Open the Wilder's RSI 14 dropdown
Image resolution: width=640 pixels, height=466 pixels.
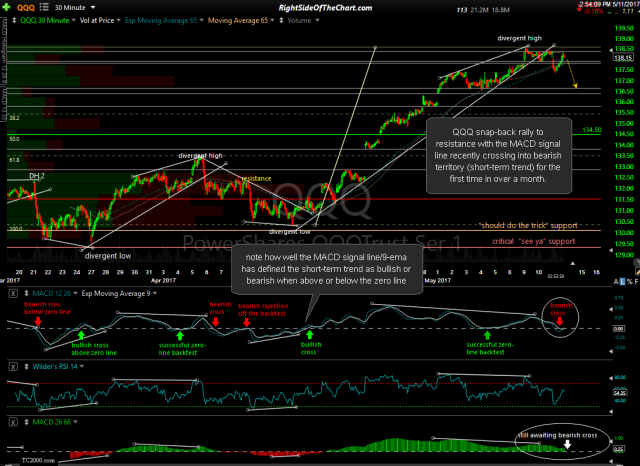tap(82, 367)
